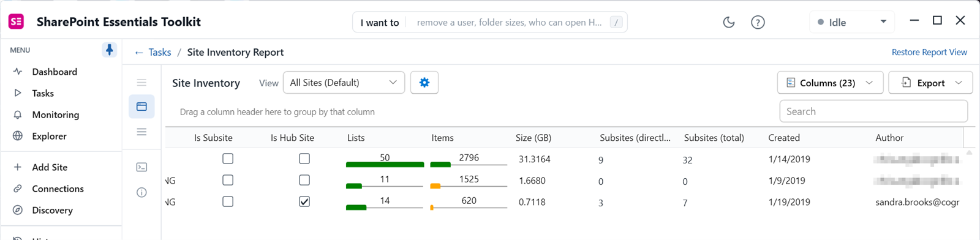Toggle dark mode with the moon icon

[x=728, y=22]
